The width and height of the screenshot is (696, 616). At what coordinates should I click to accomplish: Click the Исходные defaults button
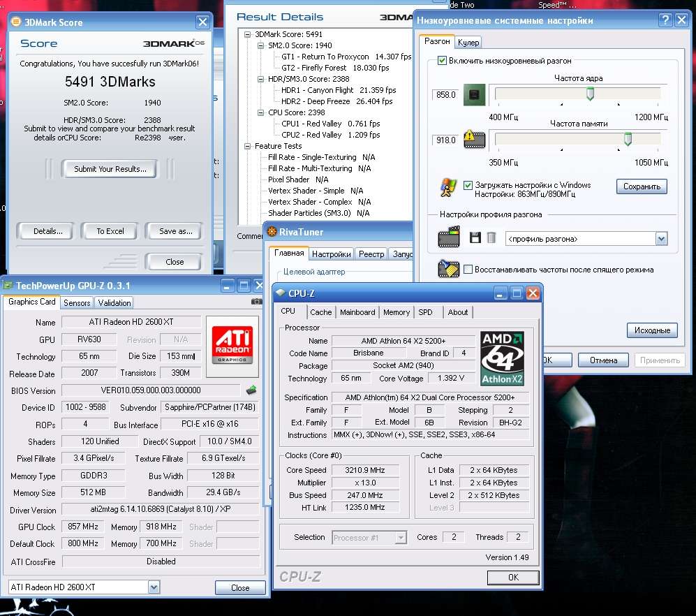tap(652, 330)
